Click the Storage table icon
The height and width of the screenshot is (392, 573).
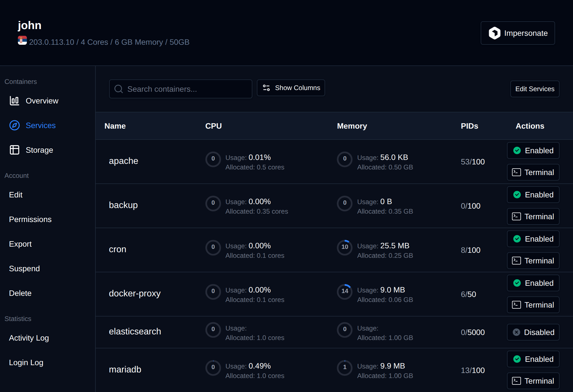point(15,150)
